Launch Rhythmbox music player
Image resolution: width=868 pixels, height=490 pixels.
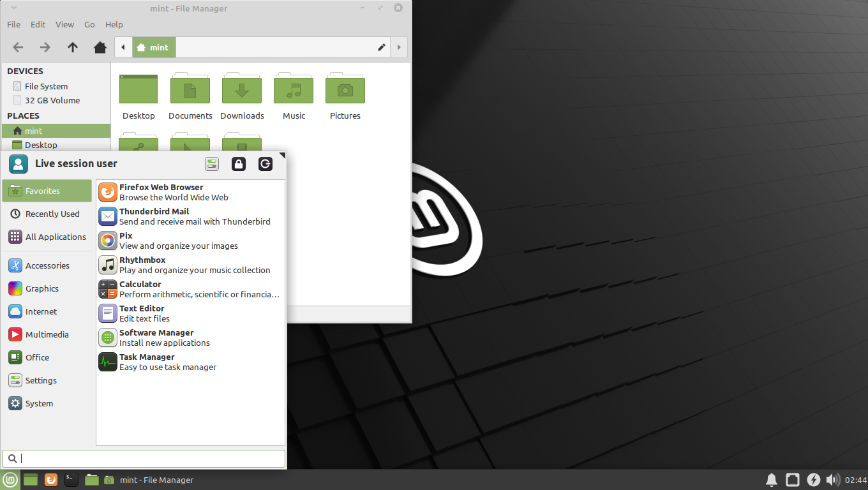(x=142, y=265)
